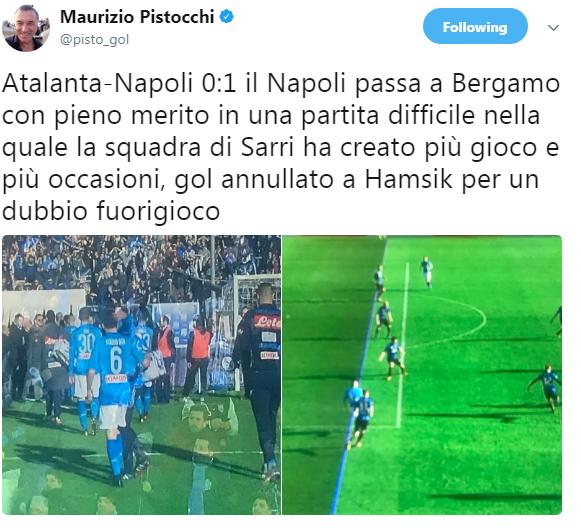The image size is (581, 528).
Task: Open the @pisto_gol handle link
Action: [x=94, y=39]
